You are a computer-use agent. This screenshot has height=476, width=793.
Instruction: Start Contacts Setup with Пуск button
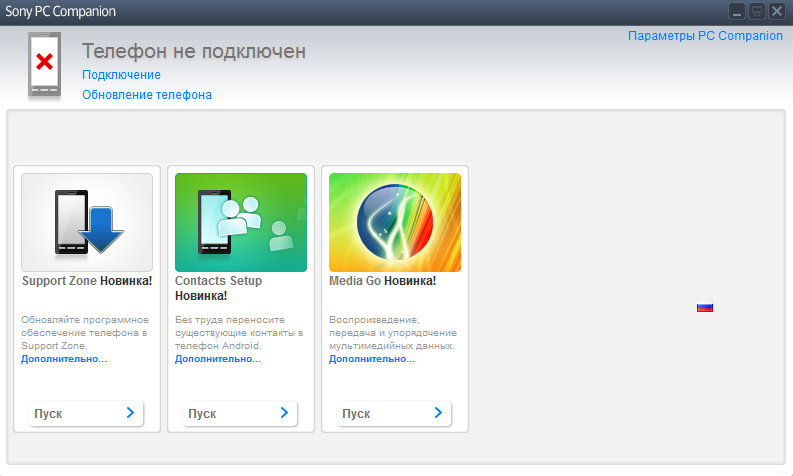(x=240, y=413)
